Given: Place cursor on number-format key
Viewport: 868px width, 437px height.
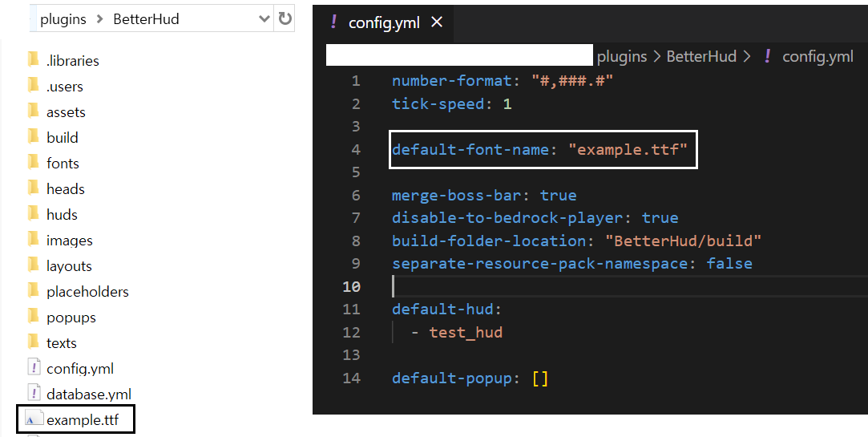Looking at the screenshot, I should pos(452,81).
